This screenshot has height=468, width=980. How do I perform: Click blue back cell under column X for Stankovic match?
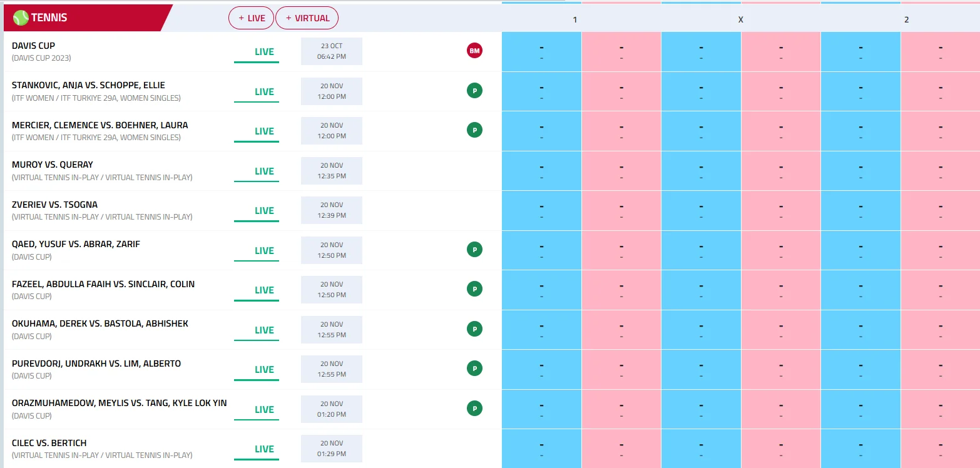coord(701,91)
